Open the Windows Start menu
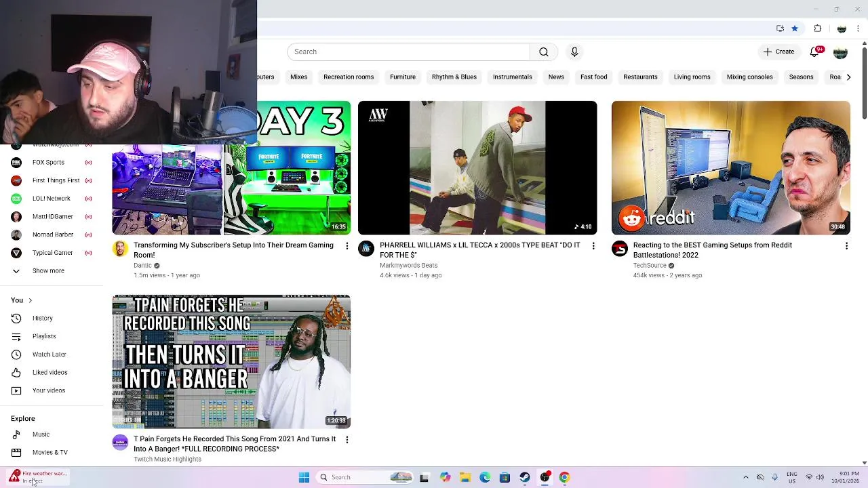 click(x=304, y=477)
